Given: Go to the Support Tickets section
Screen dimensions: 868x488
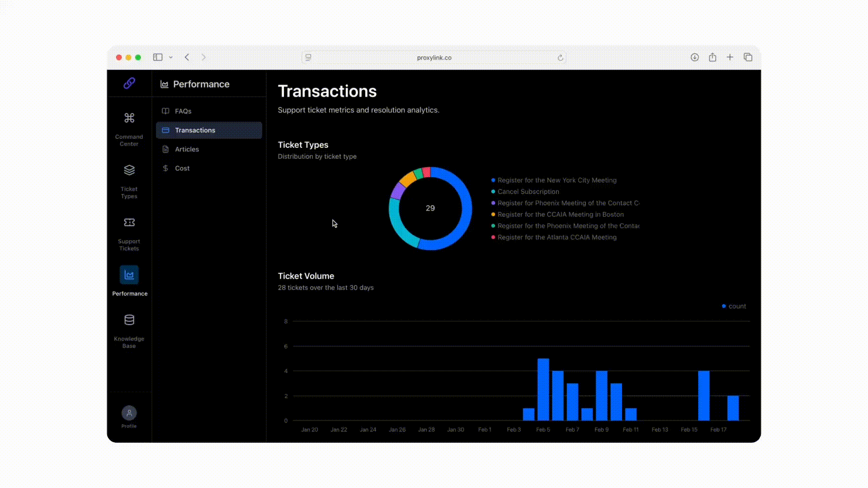Looking at the screenshot, I should (129, 223).
